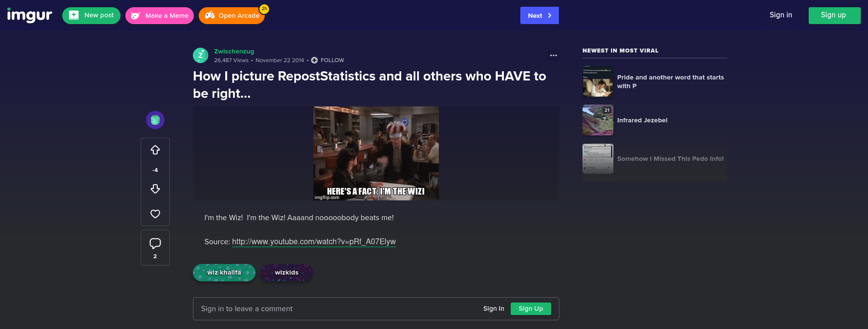Viewport: 868px width, 329px height.
Task: Click the Make a Meme cat icon
Action: [136, 15]
